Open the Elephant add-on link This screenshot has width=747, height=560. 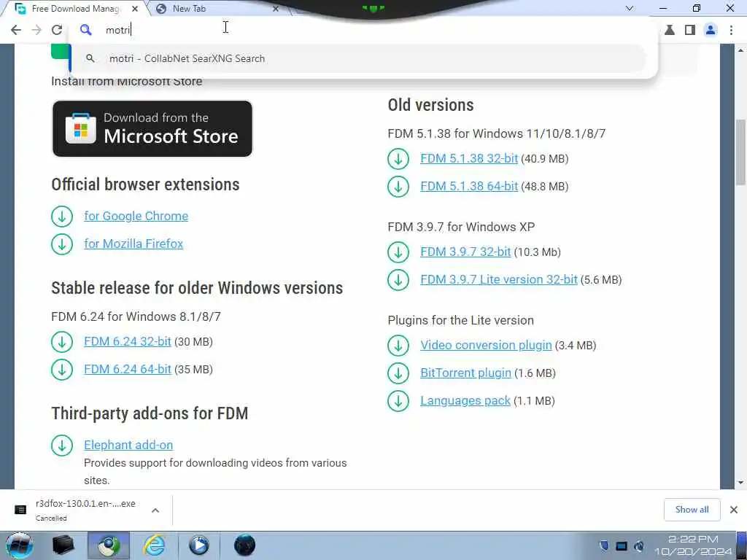(128, 445)
